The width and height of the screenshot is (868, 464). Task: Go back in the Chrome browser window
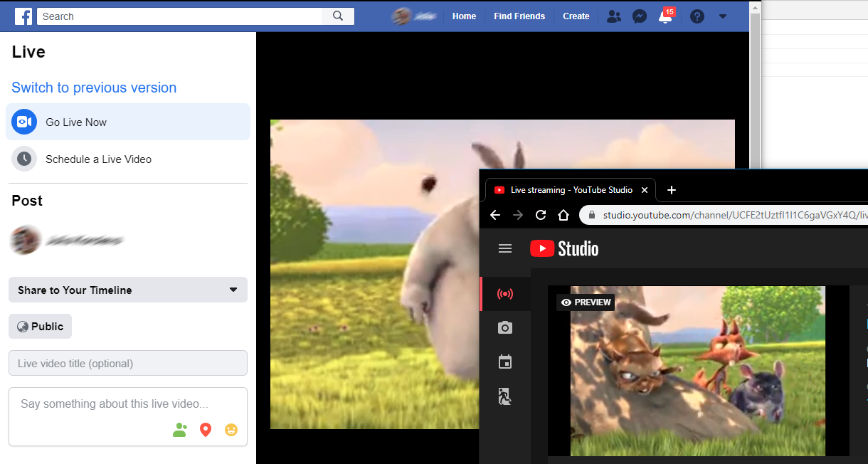pos(495,215)
